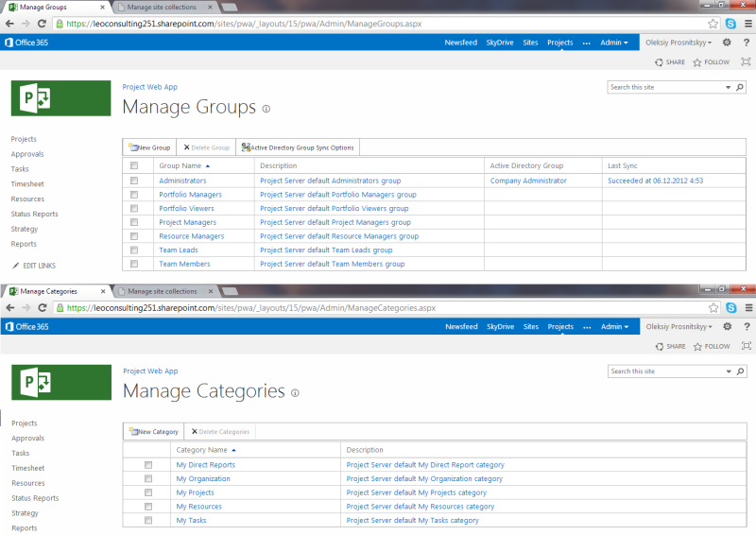The height and width of the screenshot is (535, 756).
Task: Check the My Organization category checkbox
Action: pyautogui.click(x=148, y=478)
